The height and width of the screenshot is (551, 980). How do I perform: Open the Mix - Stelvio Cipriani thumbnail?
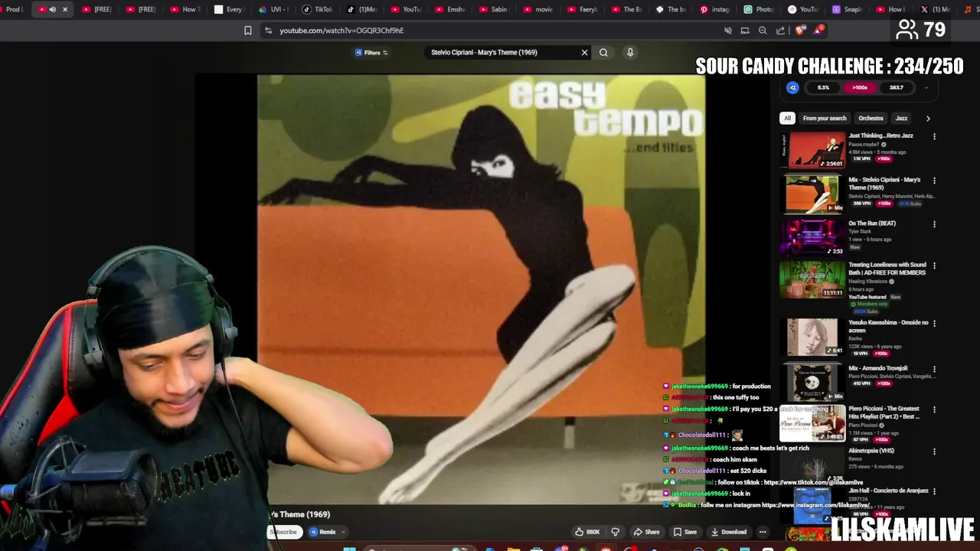pyautogui.click(x=812, y=194)
